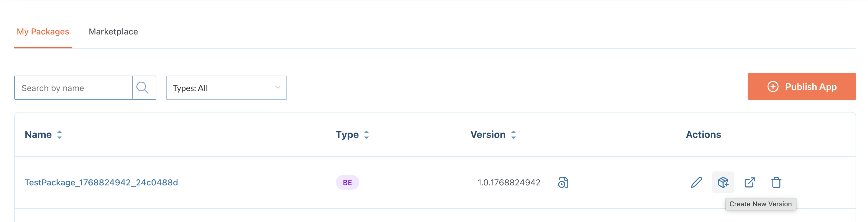Click the Create New Version box icon

723,182
